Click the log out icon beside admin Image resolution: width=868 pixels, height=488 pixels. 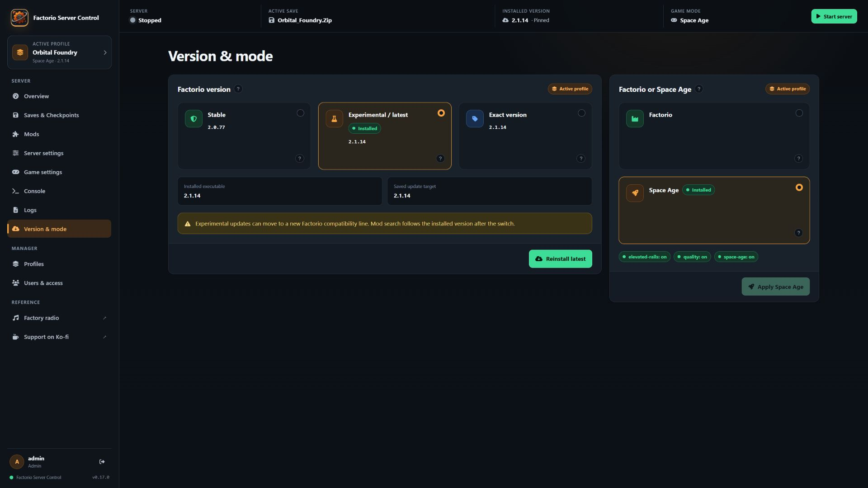pyautogui.click(x=102, y=462)
